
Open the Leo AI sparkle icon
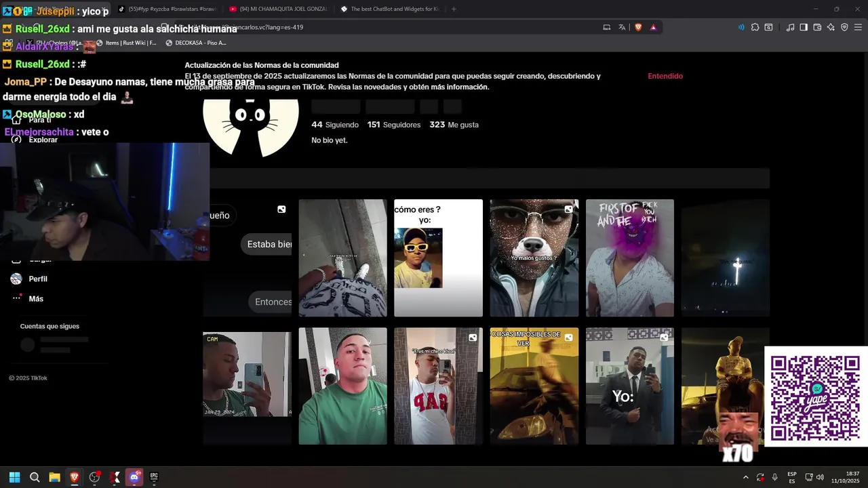(831, 27)
